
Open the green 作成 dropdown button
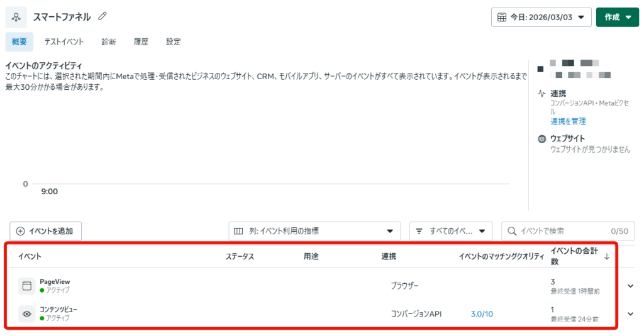click(617, 17)
